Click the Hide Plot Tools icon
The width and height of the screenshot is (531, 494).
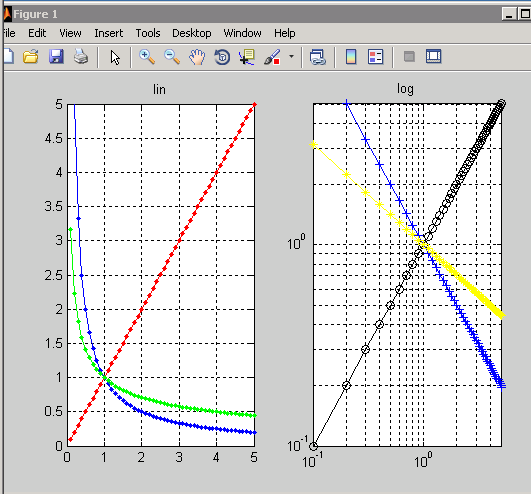click(x=409, y=57)
